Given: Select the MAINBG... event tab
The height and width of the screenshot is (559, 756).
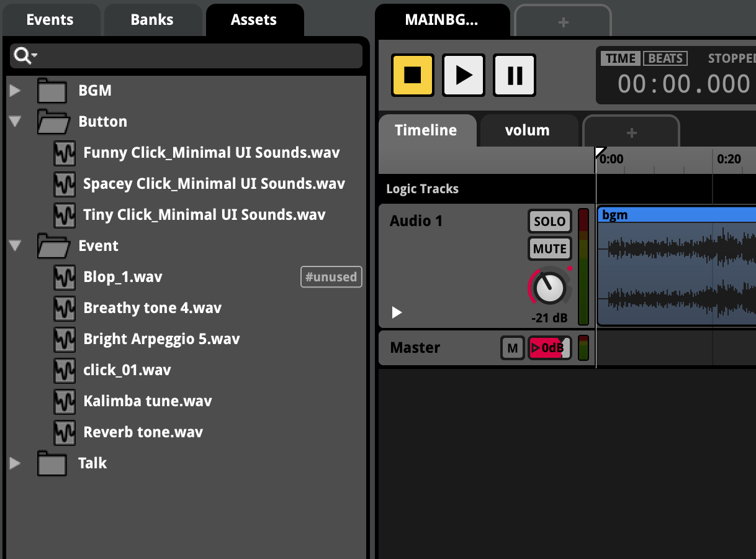Looking at the screenshot, I should click(x=442, y=20).
